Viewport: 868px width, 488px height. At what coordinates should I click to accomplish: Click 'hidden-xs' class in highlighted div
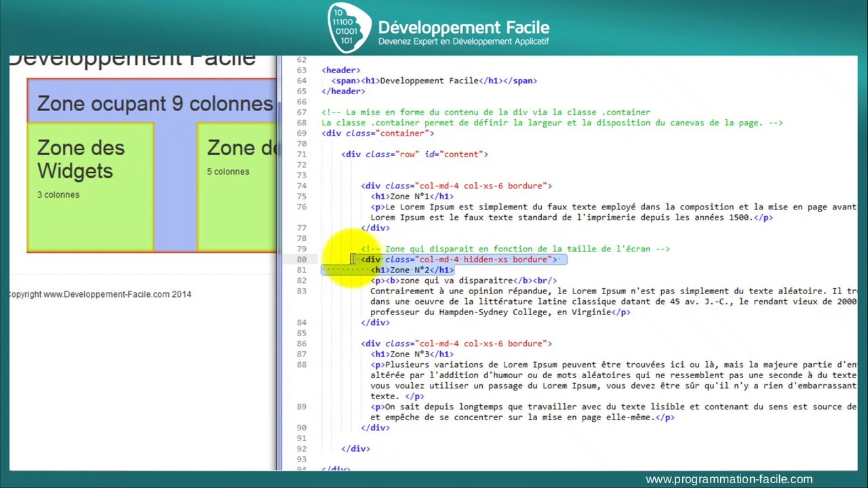pyautogui.click(x=486, y=260)
